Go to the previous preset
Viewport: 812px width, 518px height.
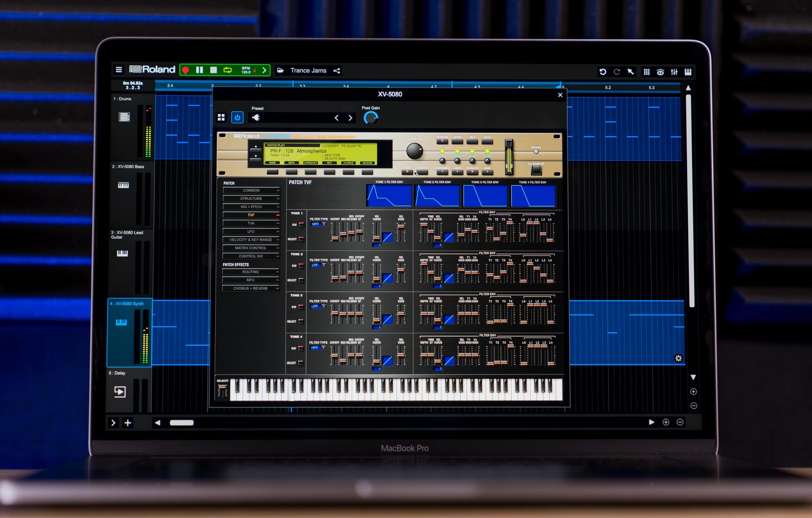point(336,118)
